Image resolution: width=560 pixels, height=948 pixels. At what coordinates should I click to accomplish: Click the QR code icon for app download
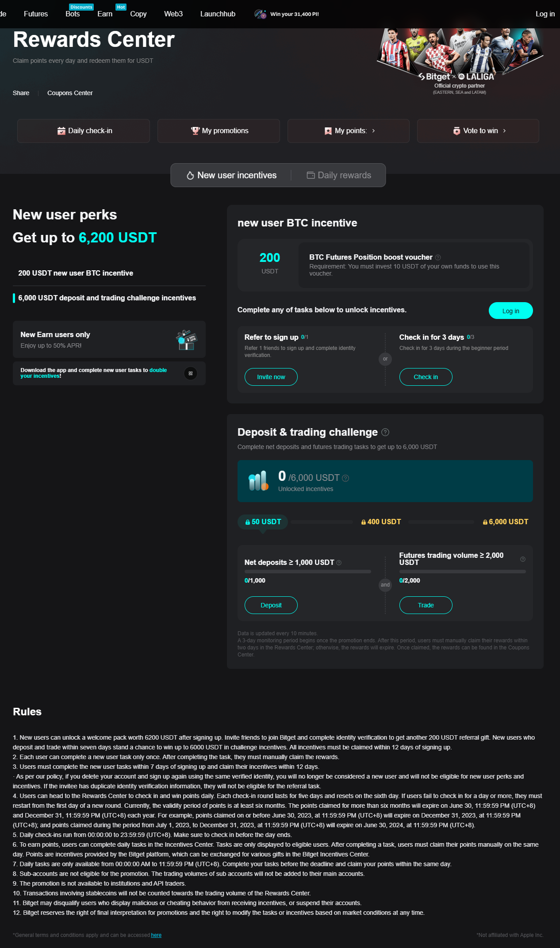[191, 373]
